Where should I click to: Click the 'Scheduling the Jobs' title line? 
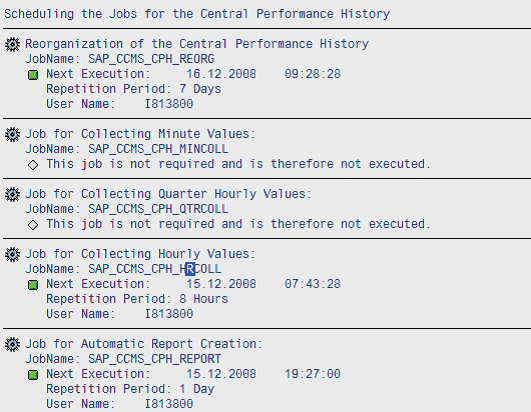coord(197,14)
